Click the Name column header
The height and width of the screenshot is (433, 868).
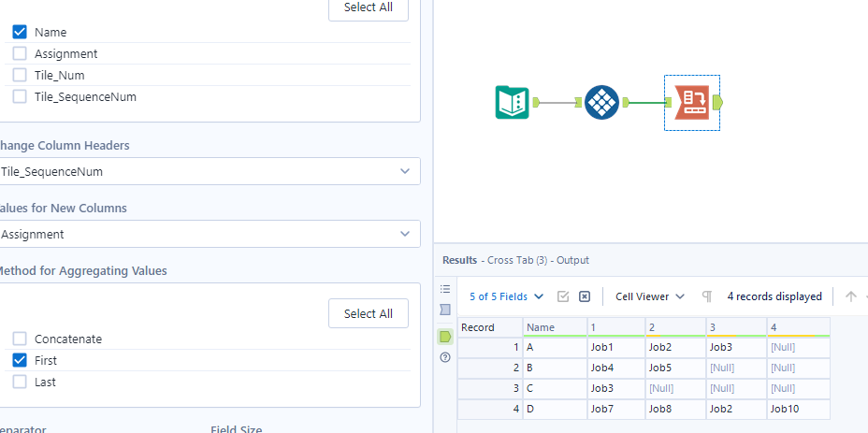coord(554,327)
